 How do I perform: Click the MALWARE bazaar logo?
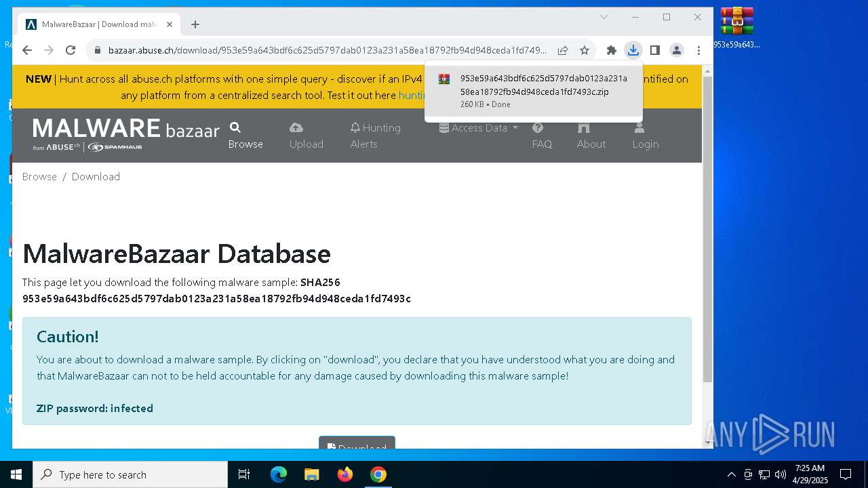click(x=126, y=134)
